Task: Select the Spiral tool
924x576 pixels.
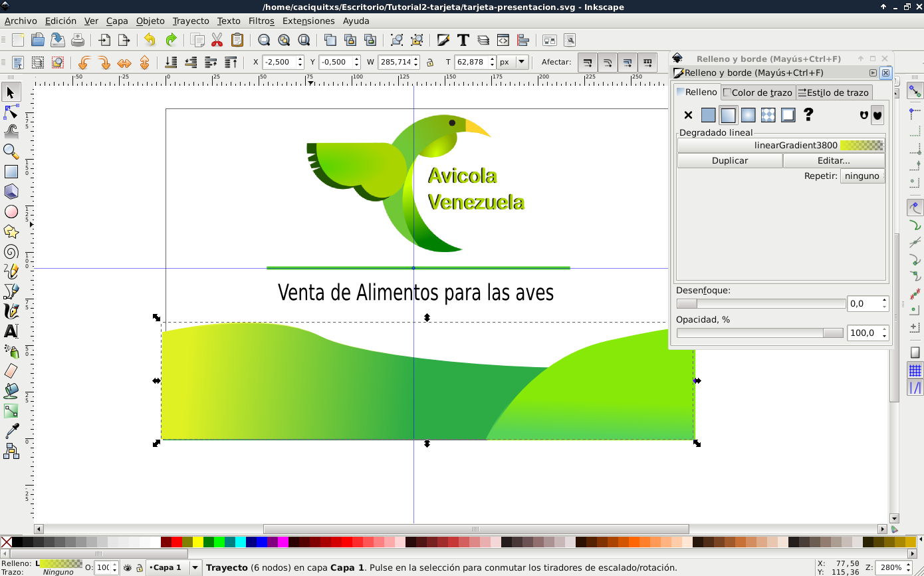Action: click(11, 251)
